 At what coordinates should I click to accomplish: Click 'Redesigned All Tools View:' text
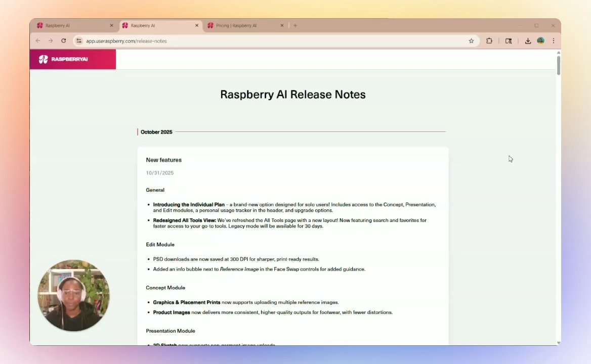(x=185, y=220)
